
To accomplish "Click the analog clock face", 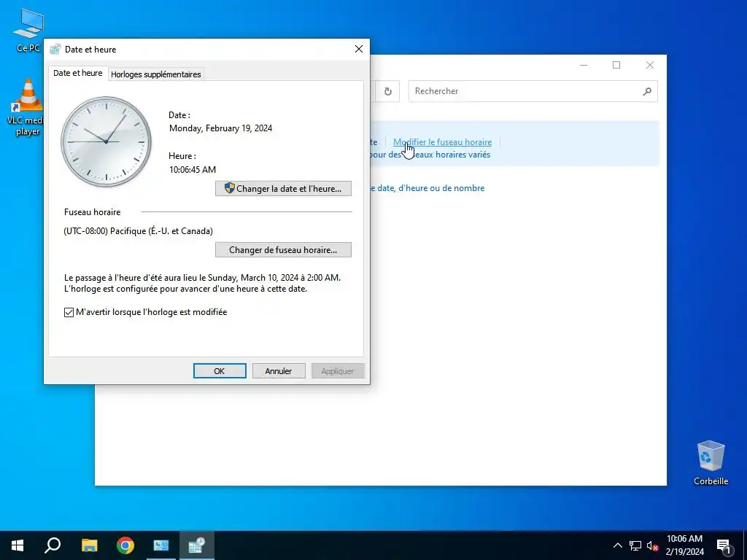I will (x=106, y=141).
